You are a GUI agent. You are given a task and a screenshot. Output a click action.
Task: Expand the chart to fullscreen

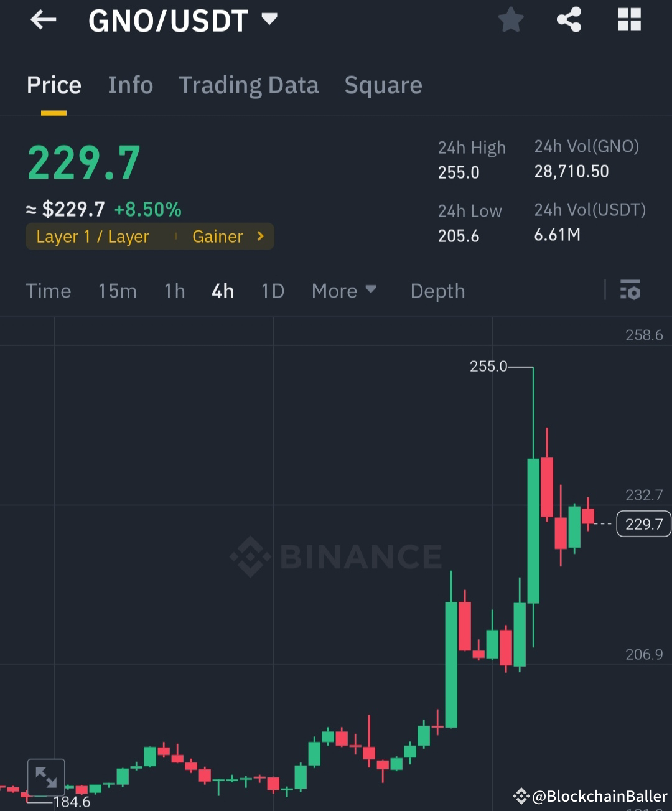pos(47,777)
